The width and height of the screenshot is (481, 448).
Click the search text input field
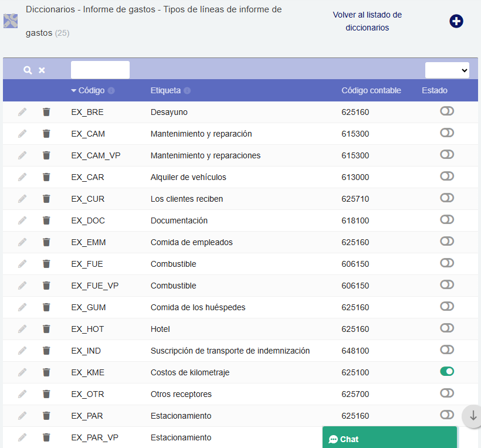pyautogui.click(x=100, y=69)
